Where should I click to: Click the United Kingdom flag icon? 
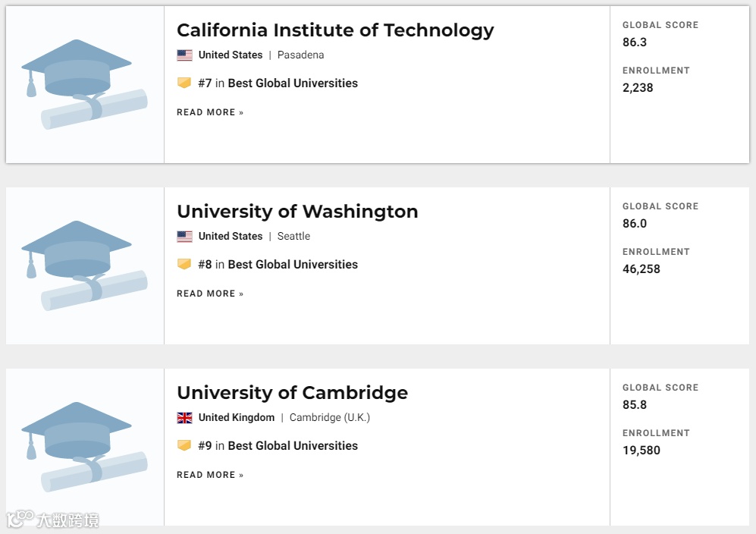point(184,418)
